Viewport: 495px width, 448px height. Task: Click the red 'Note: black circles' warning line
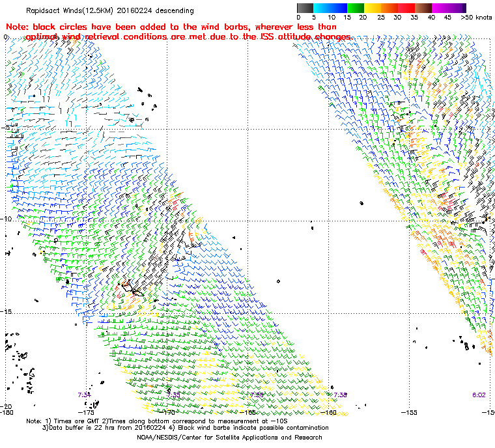tap(171, 27)
